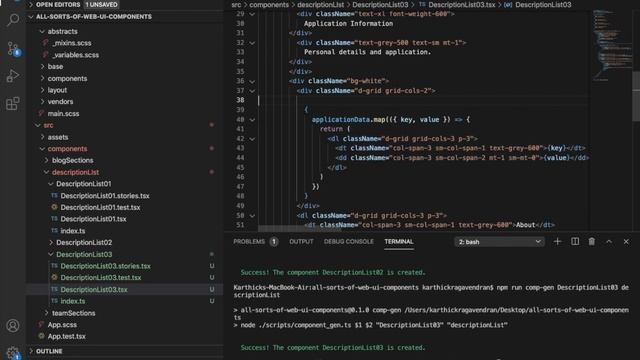Collapse the ALL-SORTS-OF-WEB-UI-COMPONENTS root folder
Screen dimensions: 640x360
click(94, 17)
